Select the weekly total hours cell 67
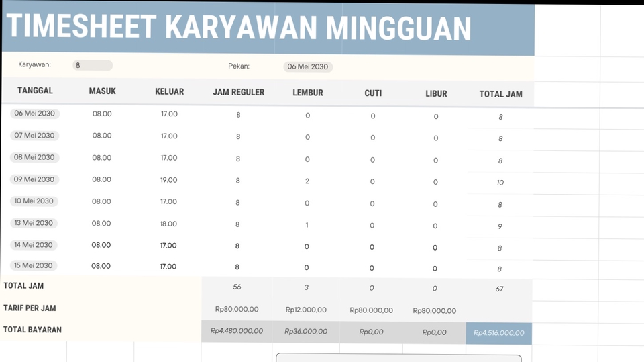The image size is (644, 362). (500, 289)
